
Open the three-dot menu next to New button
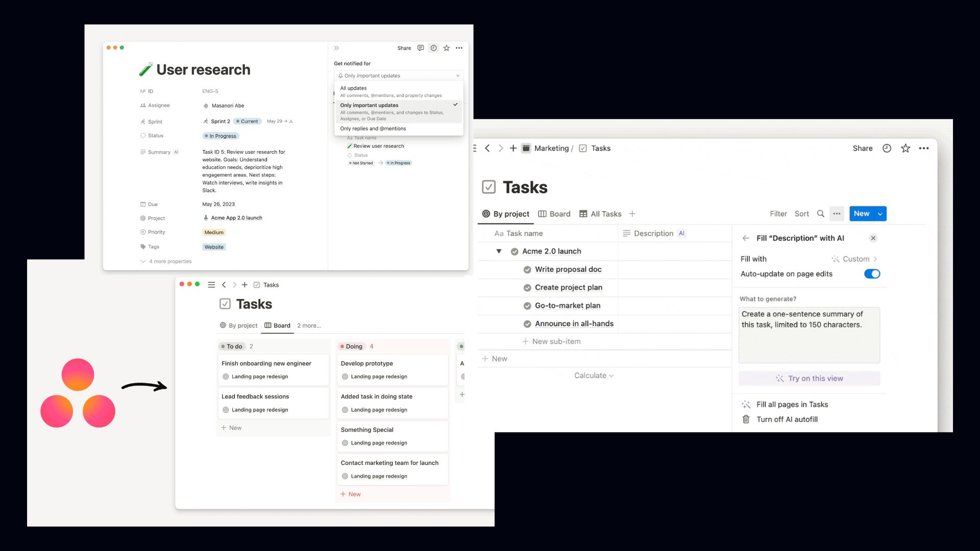click(837, 214)
